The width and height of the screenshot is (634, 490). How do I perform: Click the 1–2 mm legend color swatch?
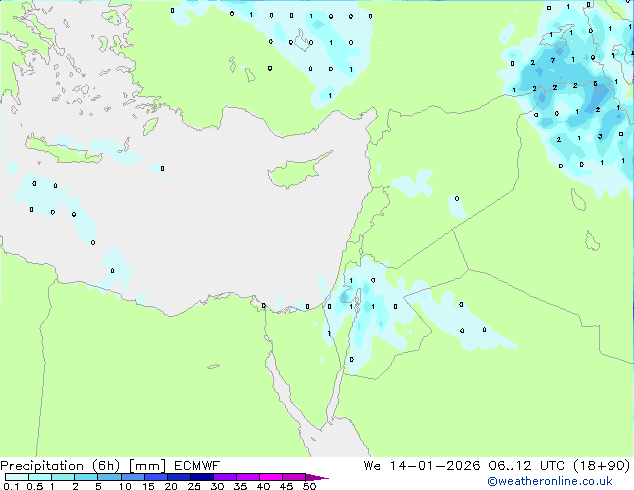(63, 477)
